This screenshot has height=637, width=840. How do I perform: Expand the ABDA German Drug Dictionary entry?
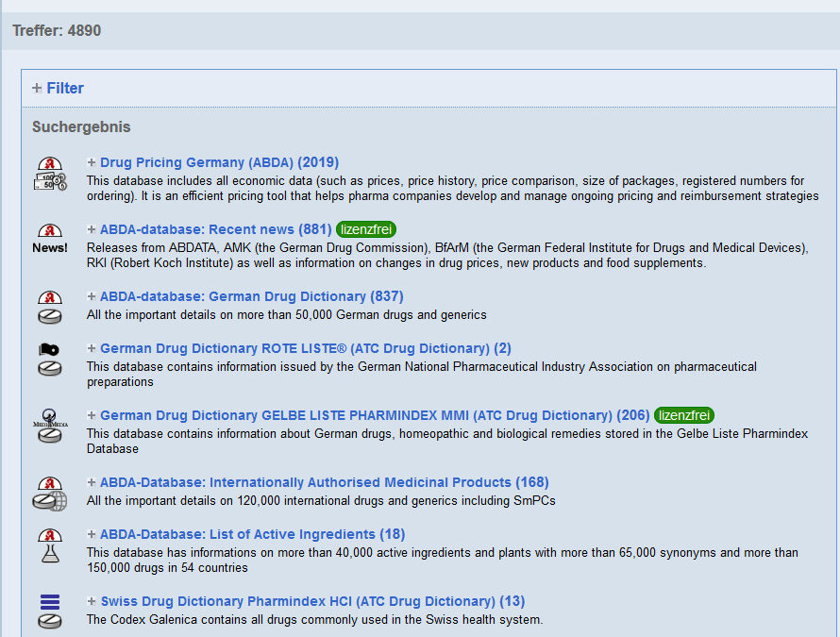[92, 296]
